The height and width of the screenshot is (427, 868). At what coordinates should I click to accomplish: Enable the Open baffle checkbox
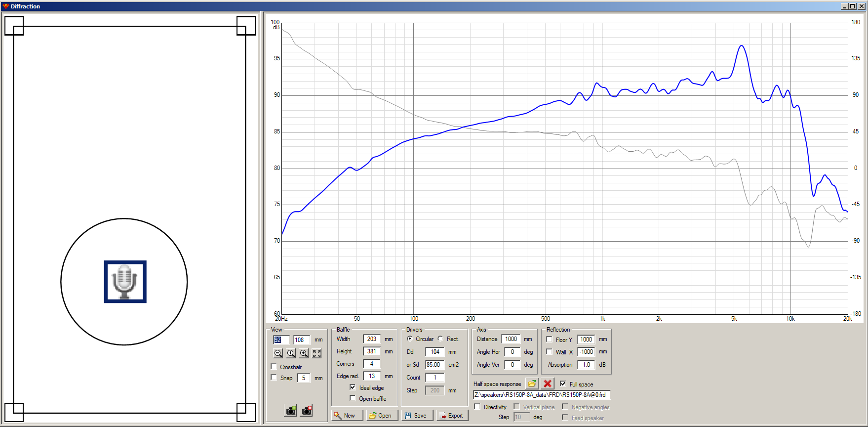click(x=353, y=398)
